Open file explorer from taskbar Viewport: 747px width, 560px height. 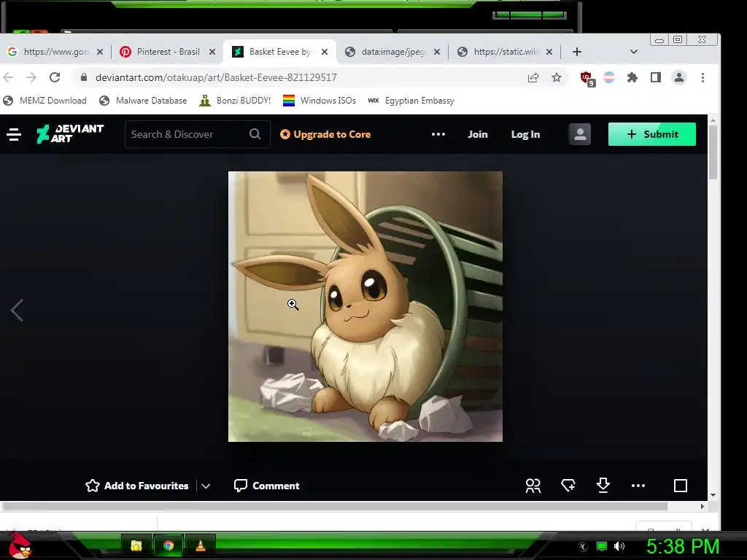(x=136, y=545)
